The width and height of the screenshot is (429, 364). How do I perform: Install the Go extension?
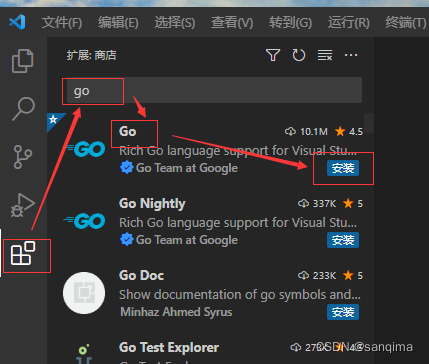343,168
